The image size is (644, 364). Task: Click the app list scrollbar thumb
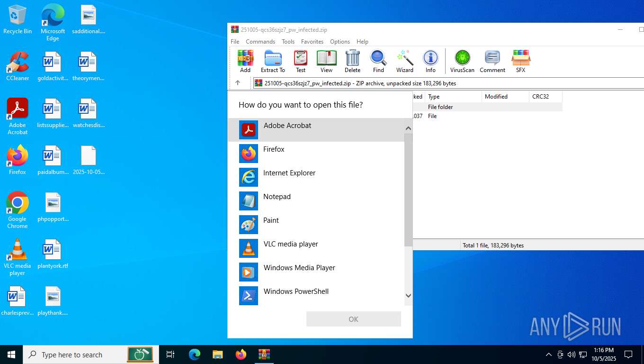409,190
